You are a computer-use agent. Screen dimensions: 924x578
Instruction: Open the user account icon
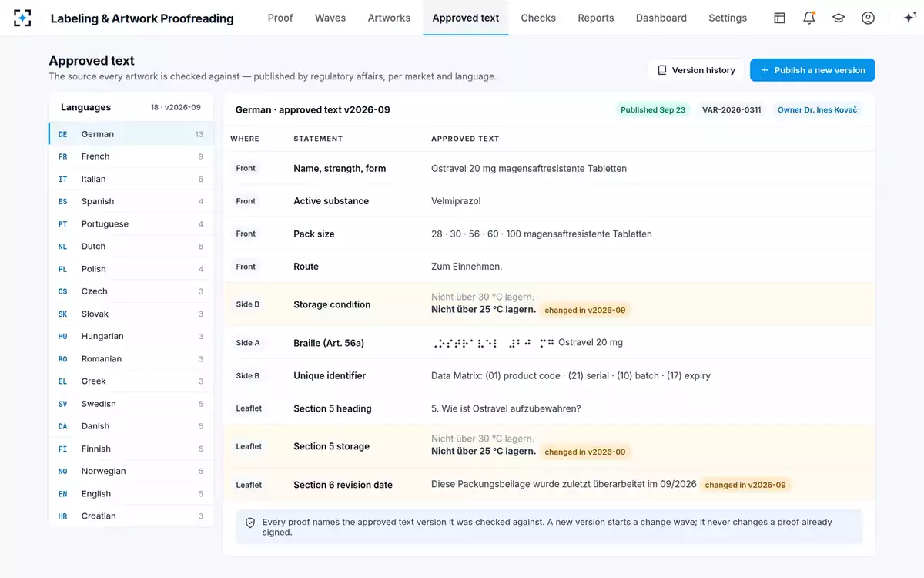(x=868, y=18)
